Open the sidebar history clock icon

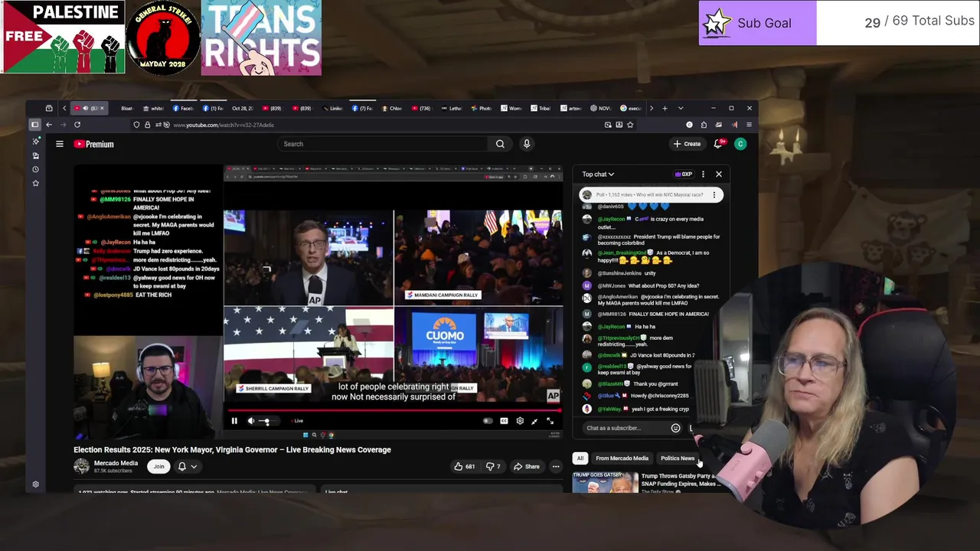[x=35, y=169]
